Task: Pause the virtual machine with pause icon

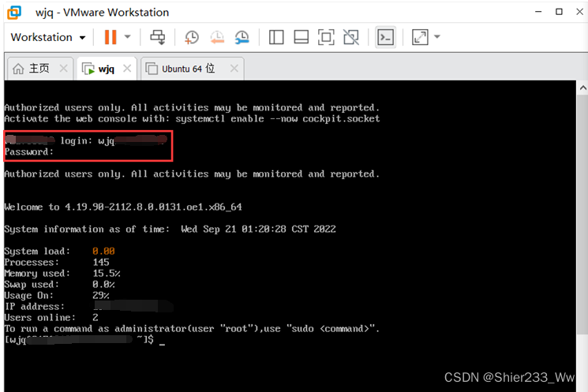Action: coord(110,37)
